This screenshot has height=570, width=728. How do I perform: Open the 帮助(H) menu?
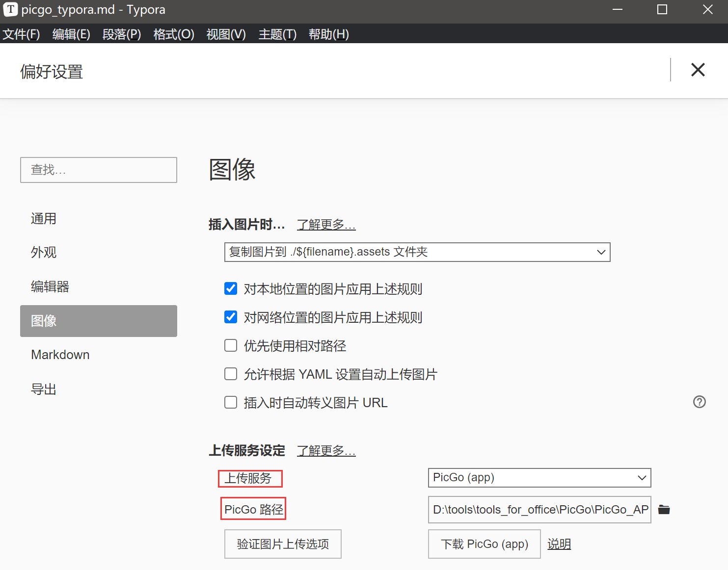[x=328, y=34]
